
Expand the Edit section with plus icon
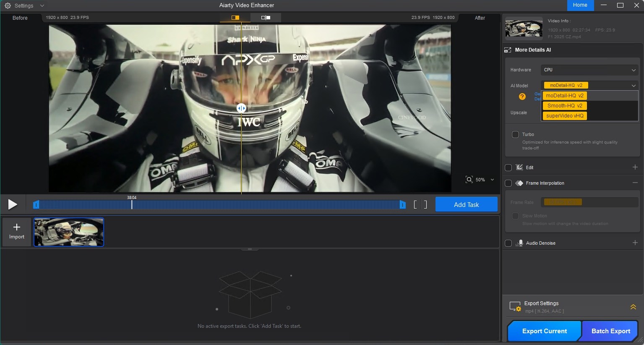[x=635, y=167]
